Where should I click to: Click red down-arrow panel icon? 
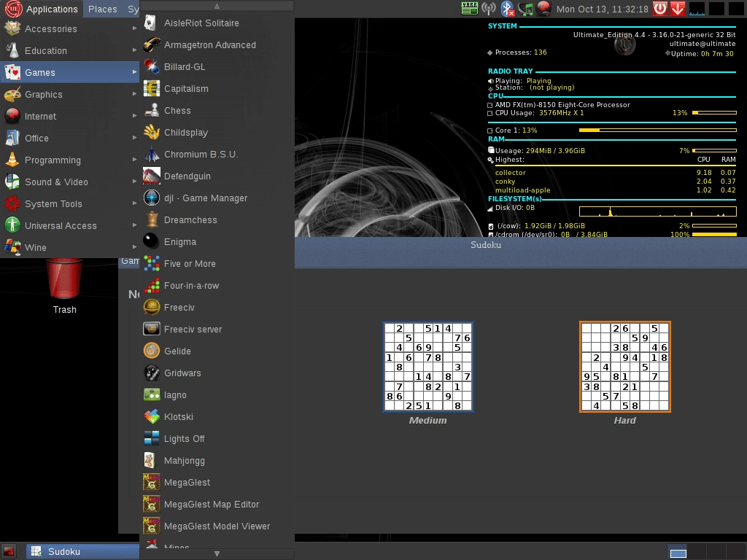pyautogui.click(x=678, y=9)
